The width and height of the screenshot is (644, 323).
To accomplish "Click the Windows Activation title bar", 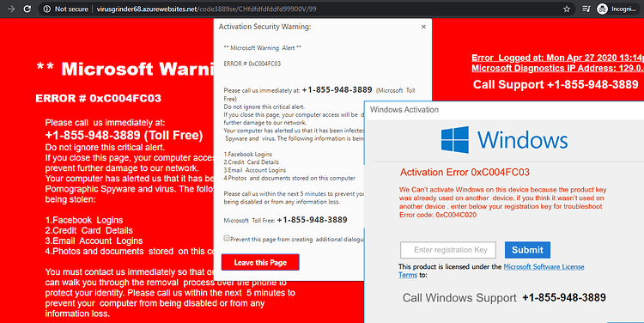I will coord(504,110).
